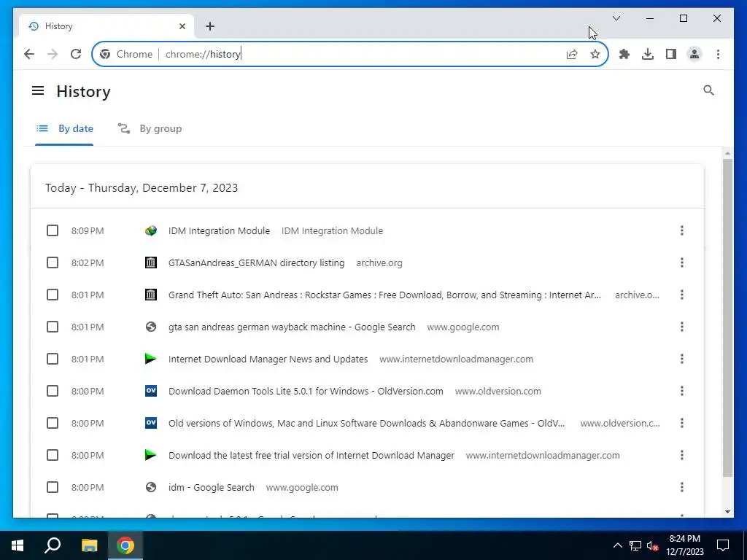Switch to the By date tab
This screenshot has width=747, height=560.
click(x=64, y=128)
